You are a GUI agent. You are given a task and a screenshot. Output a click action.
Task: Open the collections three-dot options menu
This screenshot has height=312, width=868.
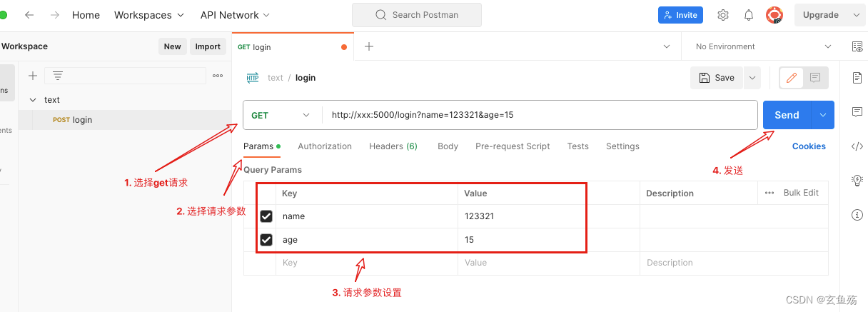(218, 76)
